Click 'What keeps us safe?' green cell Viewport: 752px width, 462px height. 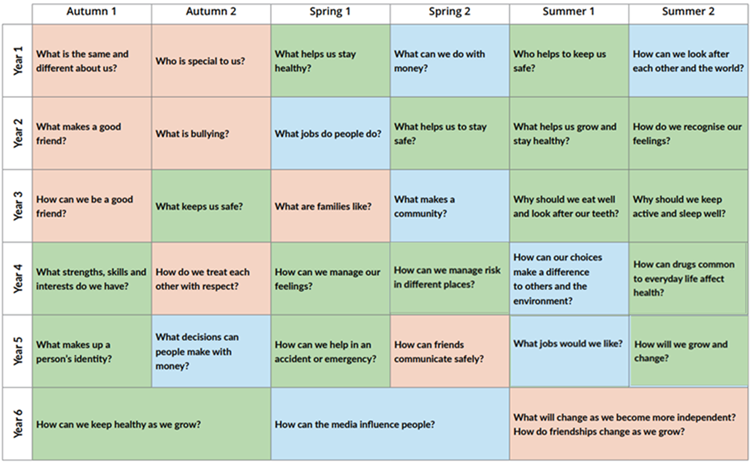coord(211,206)
